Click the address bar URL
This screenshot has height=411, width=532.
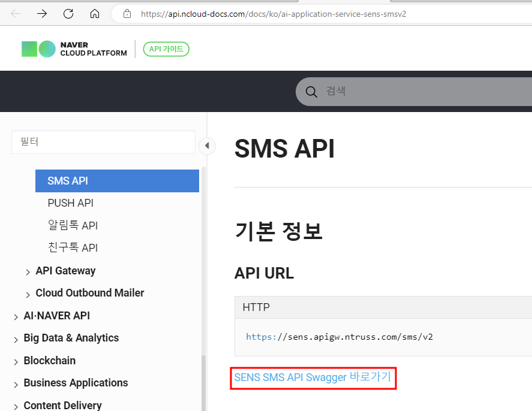point(273,14)
